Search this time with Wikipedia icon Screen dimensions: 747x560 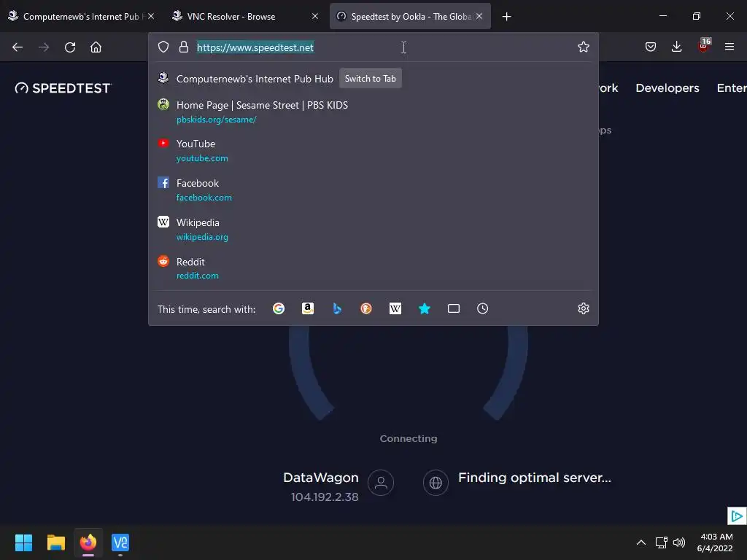pyautogui.click(x=395, y=308)
